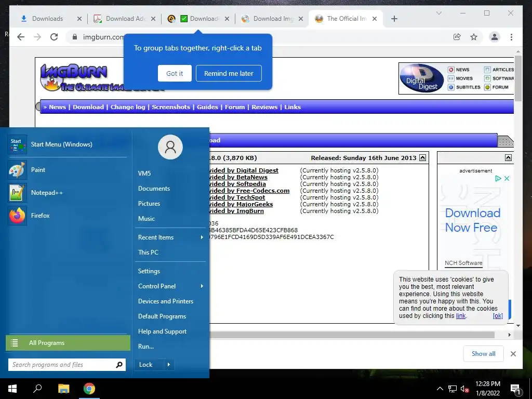Collapse the release section arrow
532x399 pixels.
(x=422, y=158)
